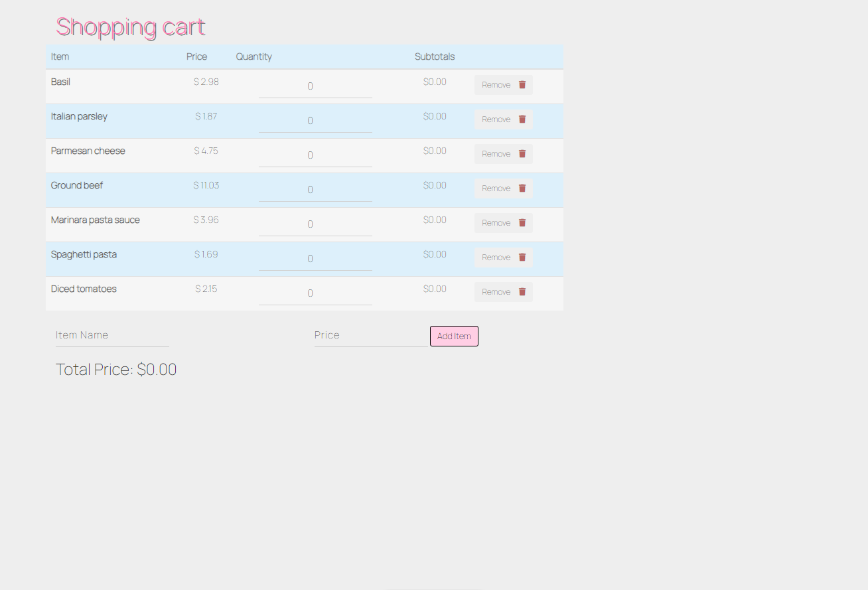The image size is (868, 590).
Task: Remove Basil from the cart
Action: click(496, 84)
